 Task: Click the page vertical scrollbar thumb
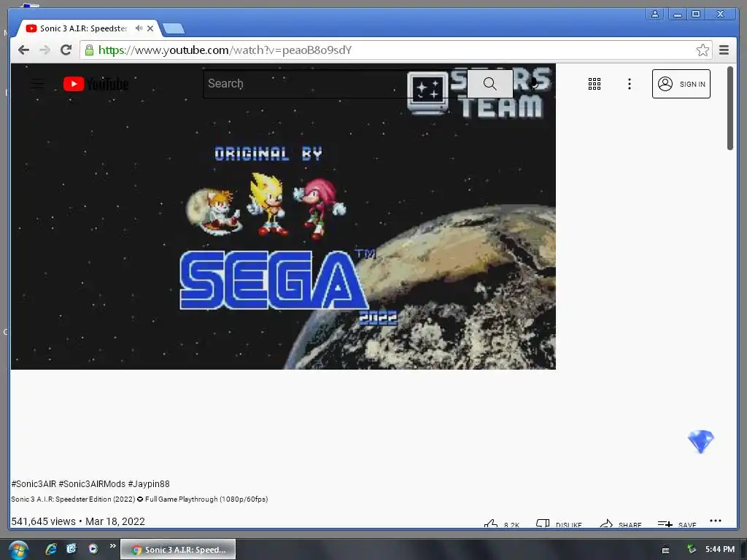pos(729,108)
